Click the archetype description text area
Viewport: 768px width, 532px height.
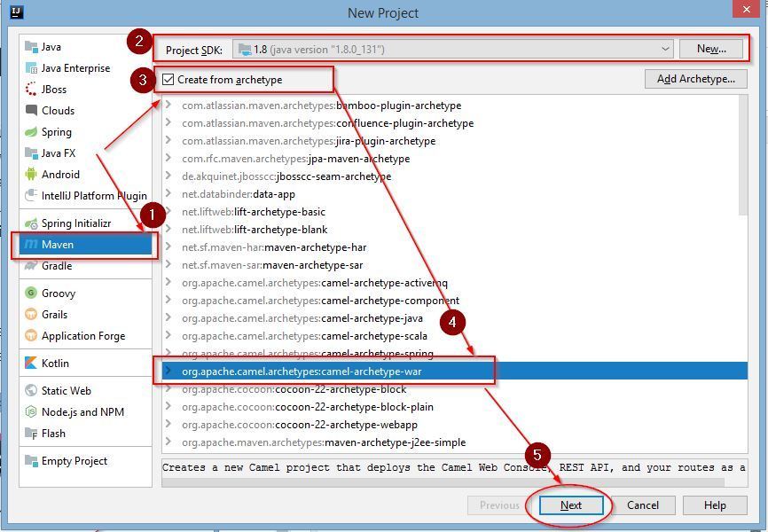click(x=454, y=467)
